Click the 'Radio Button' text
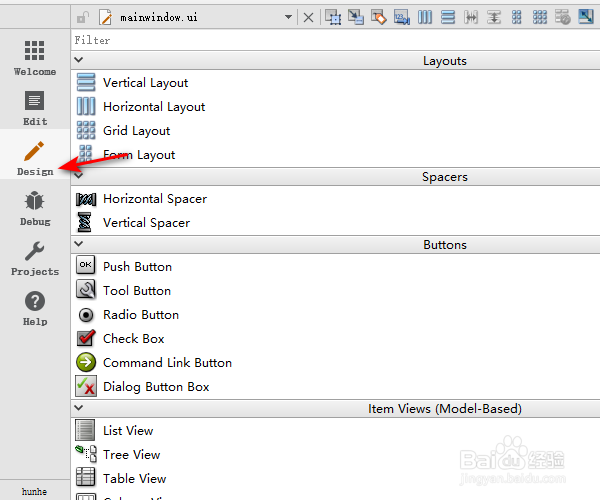 click(x=141, y=315)
